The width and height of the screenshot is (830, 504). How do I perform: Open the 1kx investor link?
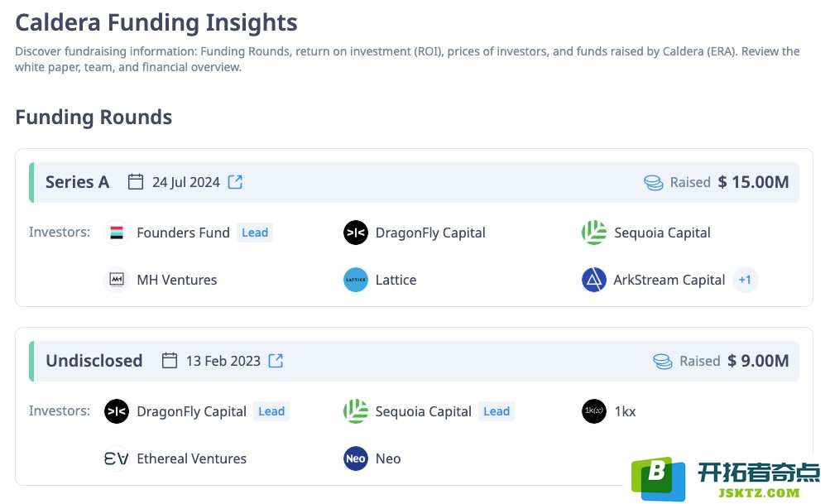click(625, 411)
